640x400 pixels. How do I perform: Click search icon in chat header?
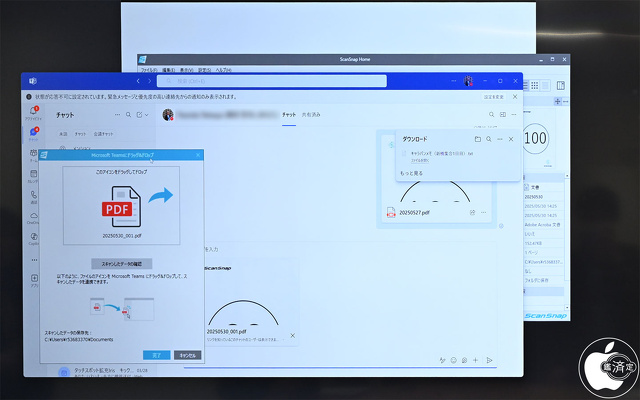point(491,116)
